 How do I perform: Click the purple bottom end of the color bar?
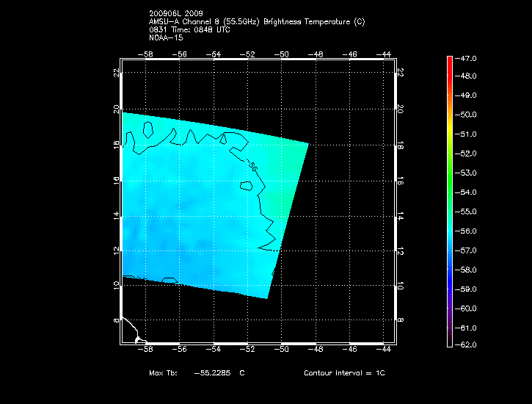(450, 342)
